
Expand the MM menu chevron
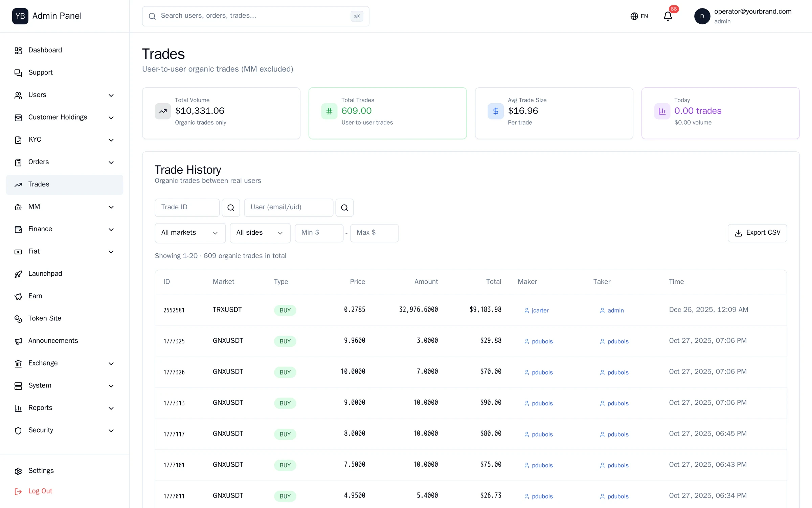pyautogui.click(x=111, y=207)
